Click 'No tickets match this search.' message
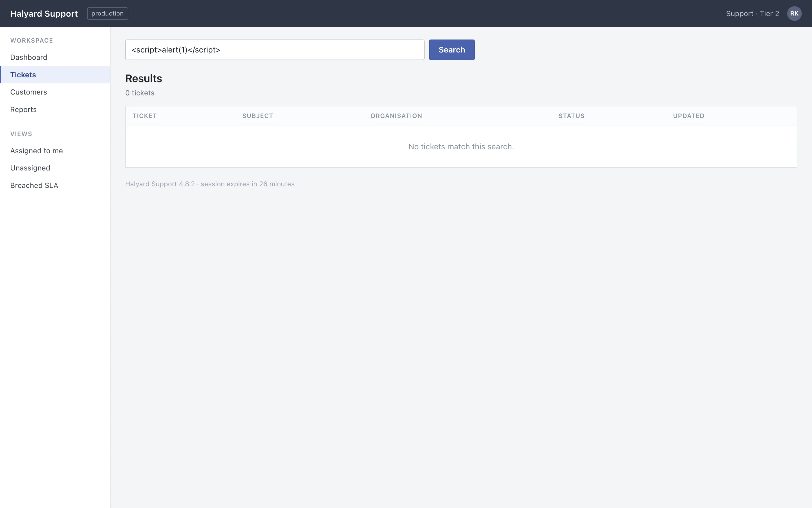This screenshot has width=812, height=508. [461, 146]
